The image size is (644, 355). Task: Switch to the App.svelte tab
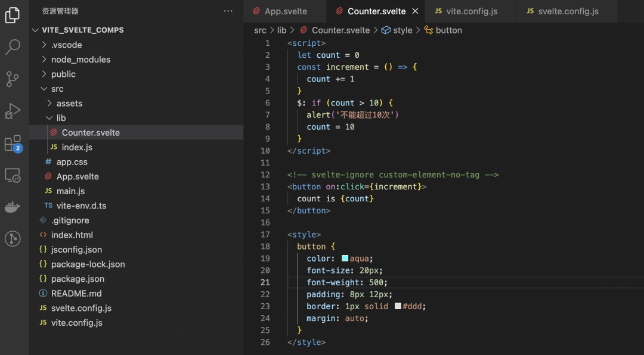tap(286, 11)
